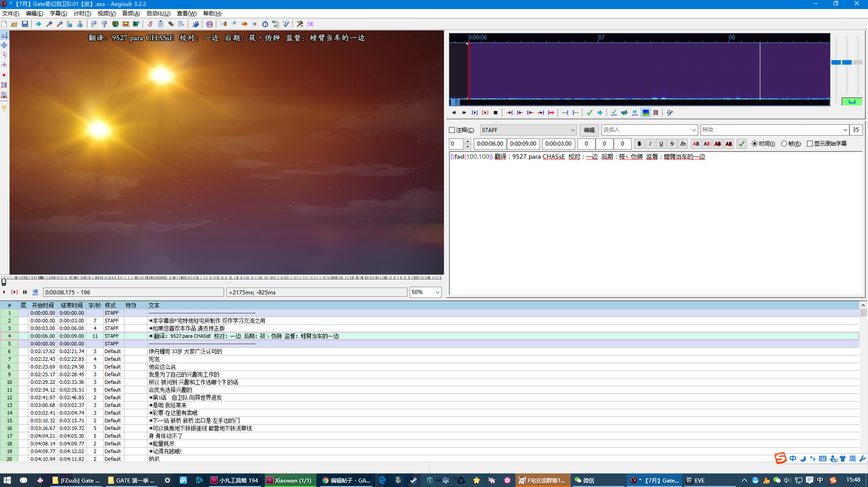Click the first AB primary color button

(x=696, y=144)
